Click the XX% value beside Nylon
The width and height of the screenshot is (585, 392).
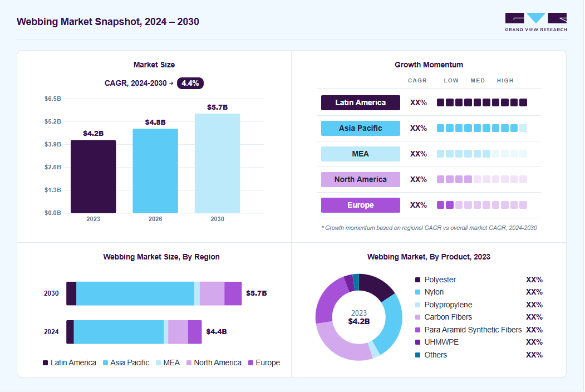534,292
